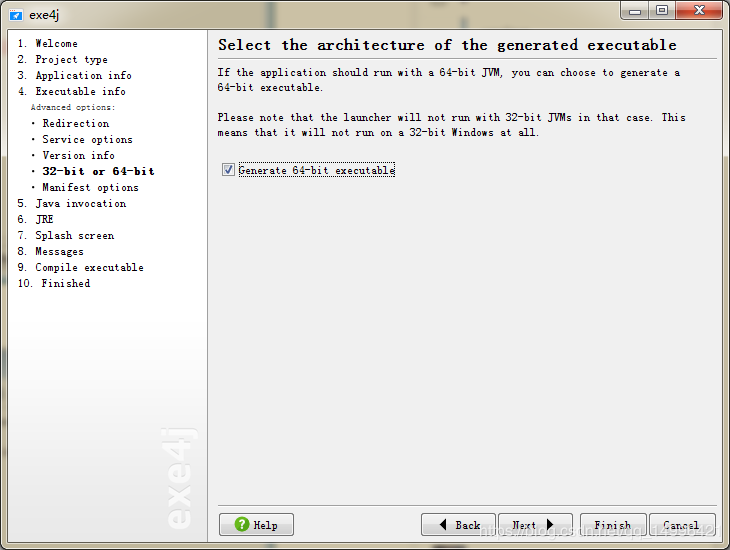This screenshot has width=730, height=550.
Task: Open Redirection advanced options
Action: pyautogui.click(x=75, y=123)
